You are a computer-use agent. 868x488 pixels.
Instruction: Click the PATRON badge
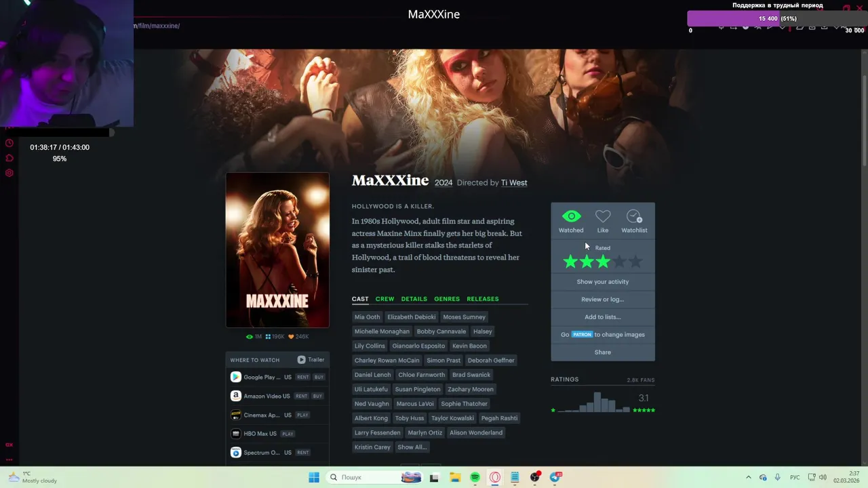coord(582,335)
